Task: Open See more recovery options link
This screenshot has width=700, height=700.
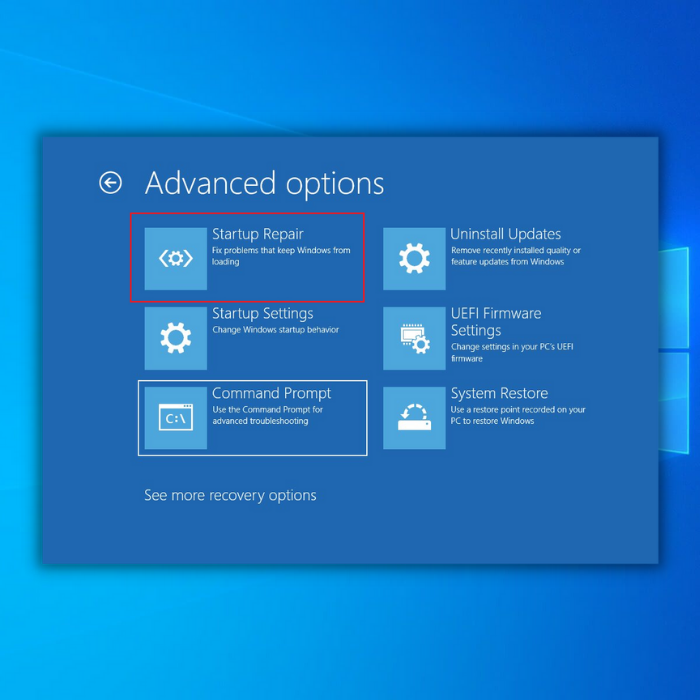Action: tap(230, 495)
